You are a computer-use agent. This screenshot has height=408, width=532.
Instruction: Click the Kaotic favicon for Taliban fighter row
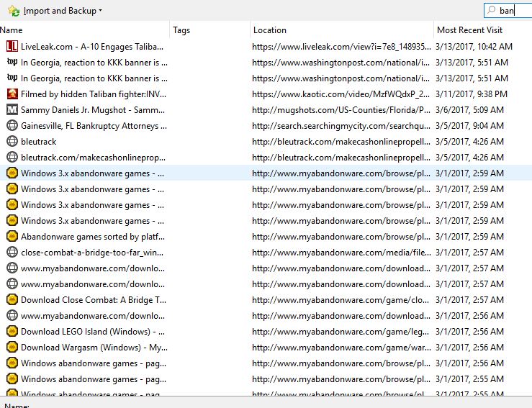tap(12, 94)
